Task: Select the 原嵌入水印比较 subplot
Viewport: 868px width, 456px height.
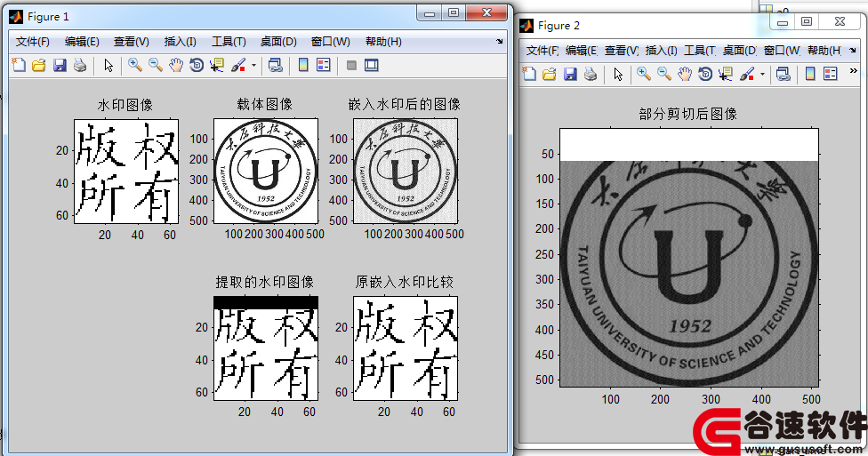Action: (406, 348)
